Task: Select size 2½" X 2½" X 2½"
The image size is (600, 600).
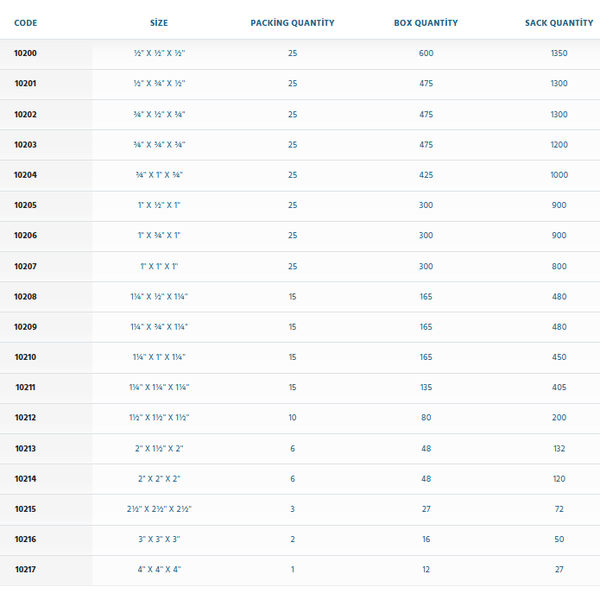Action: click(x=159, y=509)
